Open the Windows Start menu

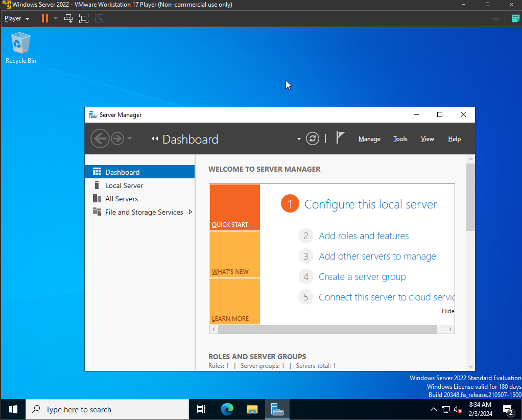(13, 409)
